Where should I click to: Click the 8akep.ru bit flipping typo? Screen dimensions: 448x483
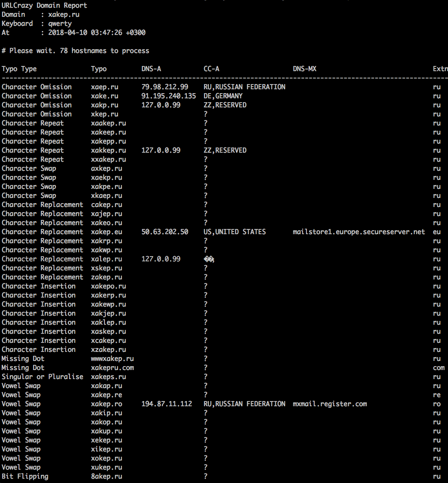pos(107,476)
